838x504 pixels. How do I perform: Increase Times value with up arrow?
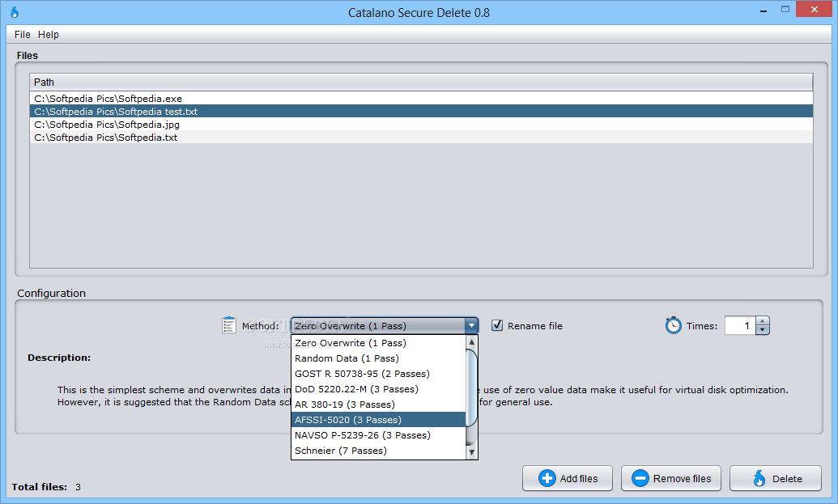[763, 321]
